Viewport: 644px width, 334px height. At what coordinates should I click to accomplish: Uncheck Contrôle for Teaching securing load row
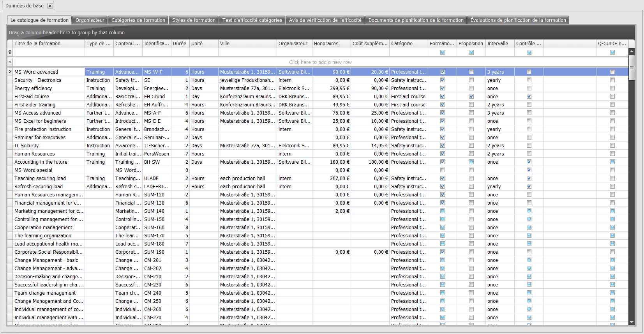pyautogui.click(x=529, y=178)
